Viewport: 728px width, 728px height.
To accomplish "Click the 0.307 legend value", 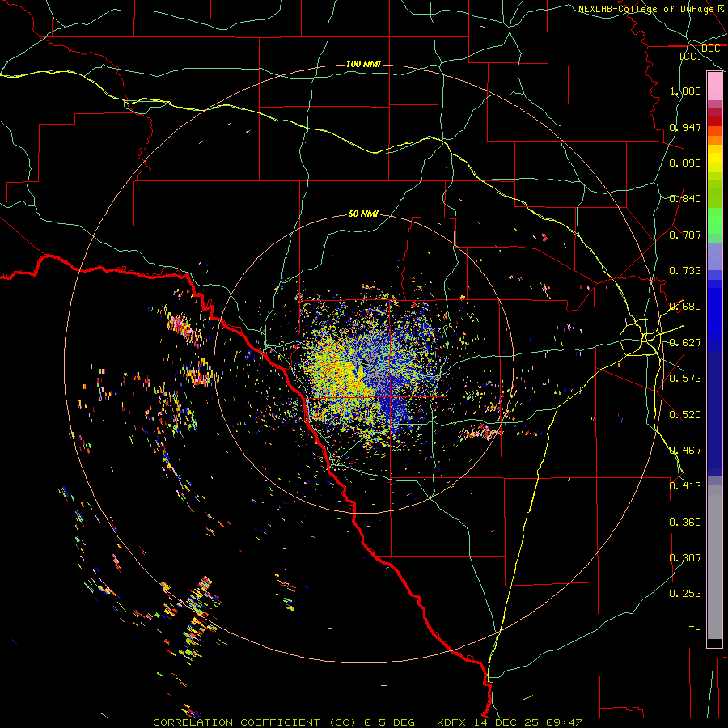I will (685, 558).
